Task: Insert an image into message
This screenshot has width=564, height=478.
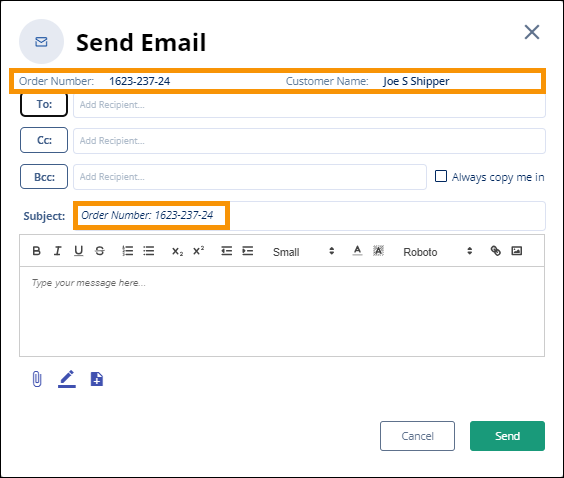Action: (x=517, y=251)
